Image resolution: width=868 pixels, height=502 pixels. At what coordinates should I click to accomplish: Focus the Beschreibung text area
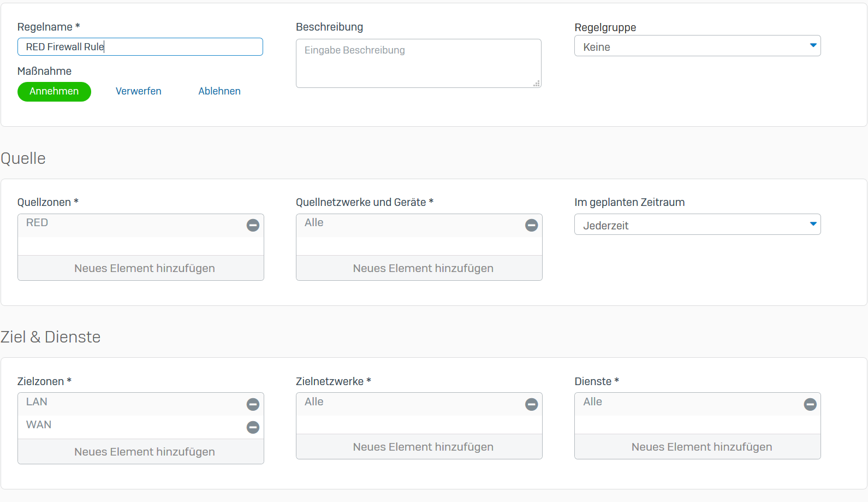(418, 63)
